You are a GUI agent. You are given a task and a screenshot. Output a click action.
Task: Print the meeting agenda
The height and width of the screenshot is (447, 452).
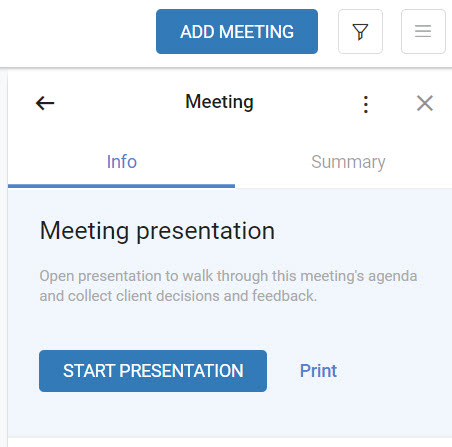(318, 371)
